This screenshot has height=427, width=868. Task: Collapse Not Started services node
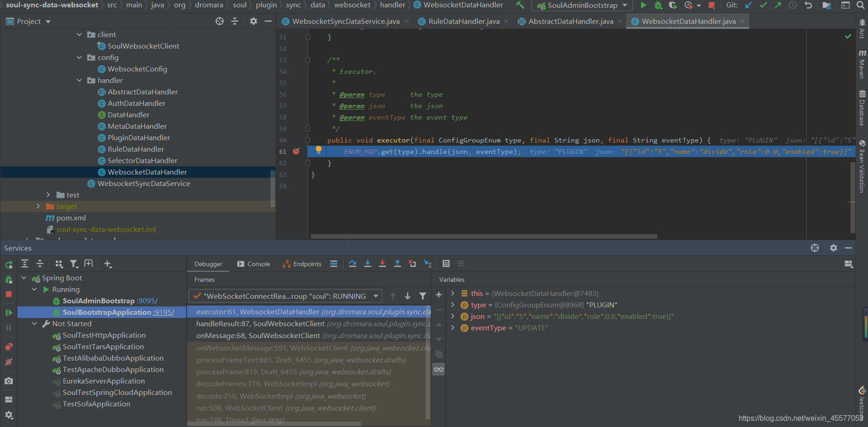34,323
